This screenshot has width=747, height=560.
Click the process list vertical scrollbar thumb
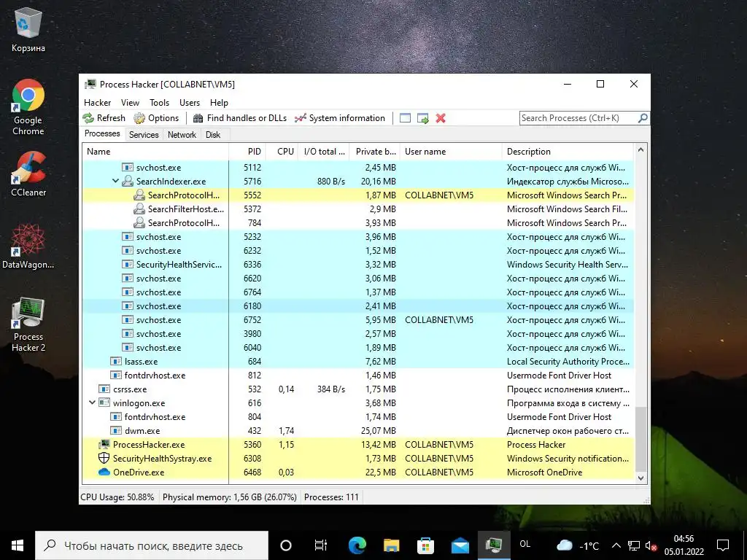pyautogui.click(x=640, y=438)
